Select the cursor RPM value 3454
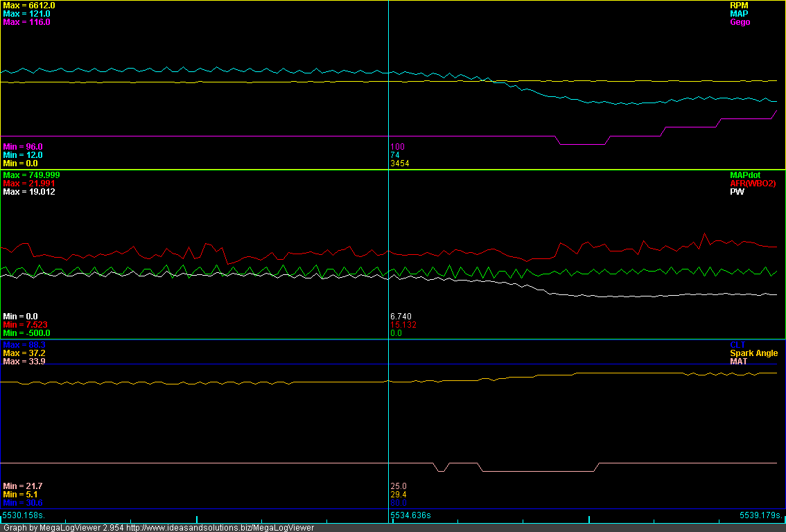This screenshot has width=786, height=532. (x=399, y=163)
